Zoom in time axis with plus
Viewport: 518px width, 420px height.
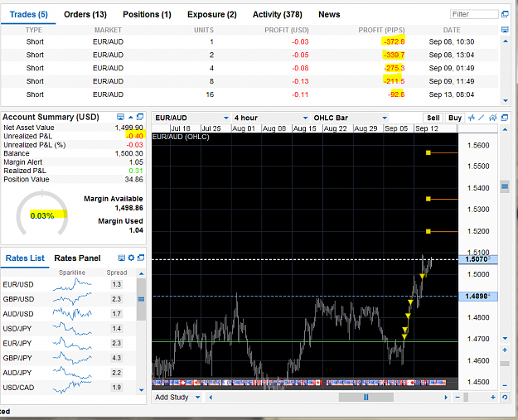[x=493, y=397]
